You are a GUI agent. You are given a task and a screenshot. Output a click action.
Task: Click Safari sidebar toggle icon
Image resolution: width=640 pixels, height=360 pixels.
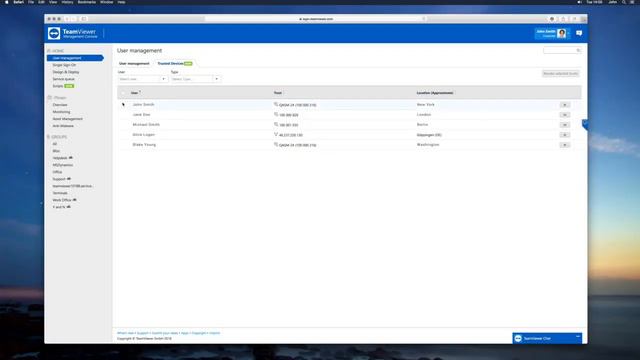(x=84, y=19)
